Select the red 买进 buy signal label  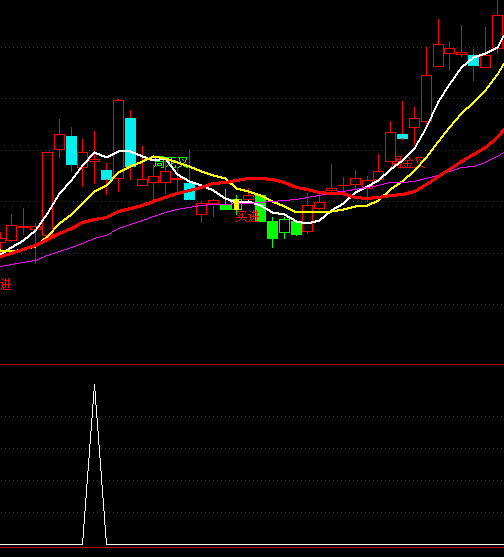(x=247, y=216)
